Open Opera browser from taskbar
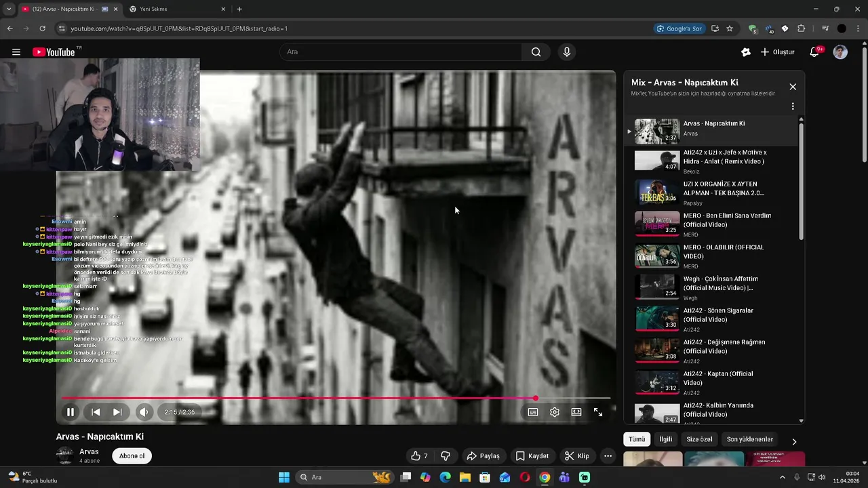 (525, 477)
